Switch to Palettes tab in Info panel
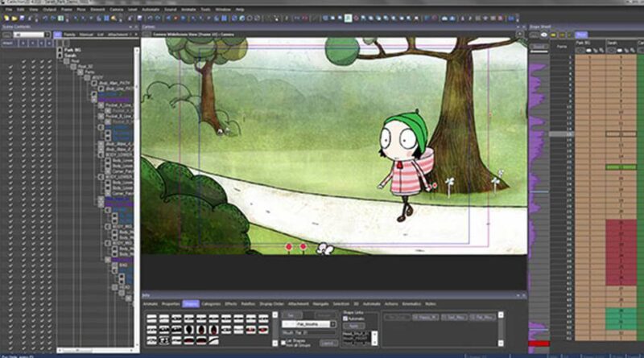Image resolution: width=644 pixels, height=358 pixels. point(248,304)
